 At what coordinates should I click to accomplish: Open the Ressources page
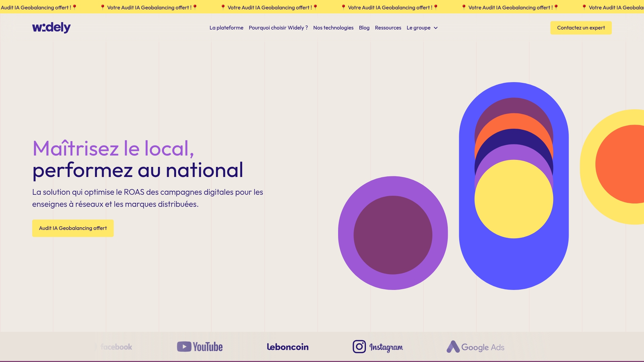point(388,28)
